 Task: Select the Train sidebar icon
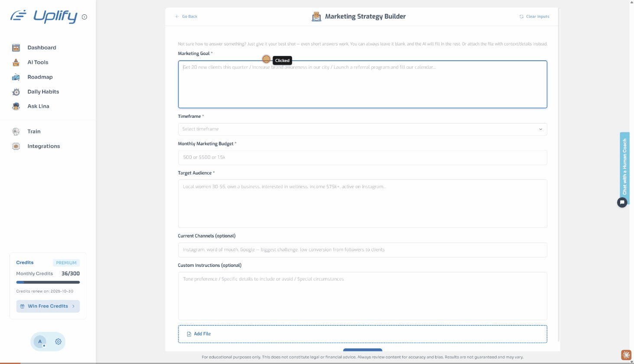(16, 132)
